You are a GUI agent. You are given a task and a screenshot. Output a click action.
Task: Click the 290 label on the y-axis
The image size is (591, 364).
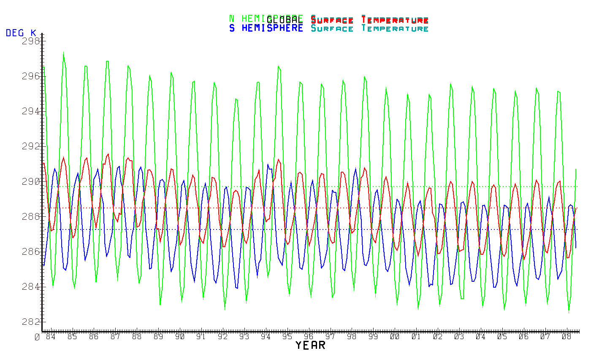tap(31, 181)
